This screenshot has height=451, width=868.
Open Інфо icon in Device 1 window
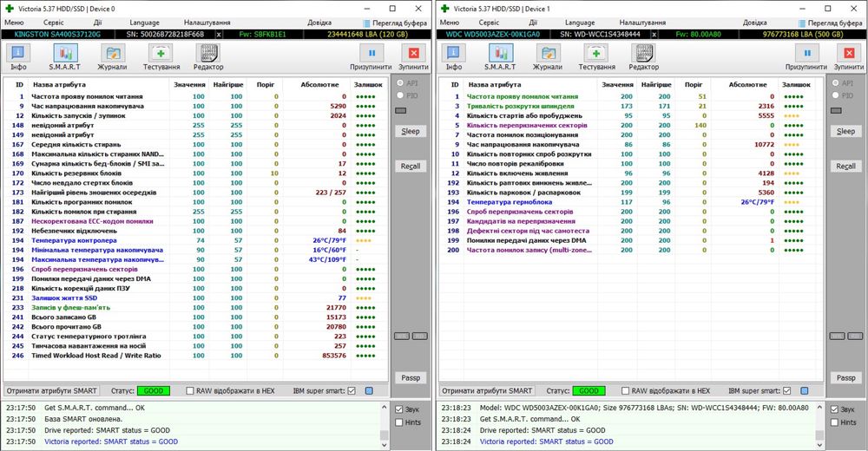pyautogui.click(x=453, y=53)
